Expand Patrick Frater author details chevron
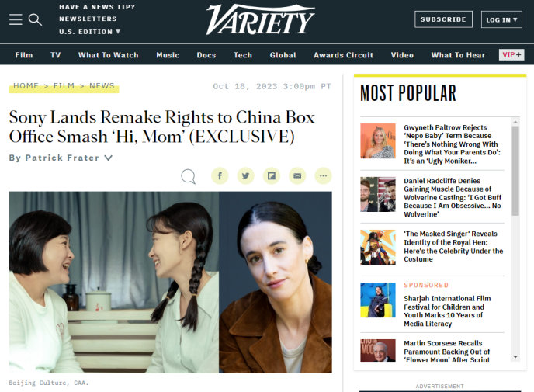534x392 pixels. pos(109,158)
